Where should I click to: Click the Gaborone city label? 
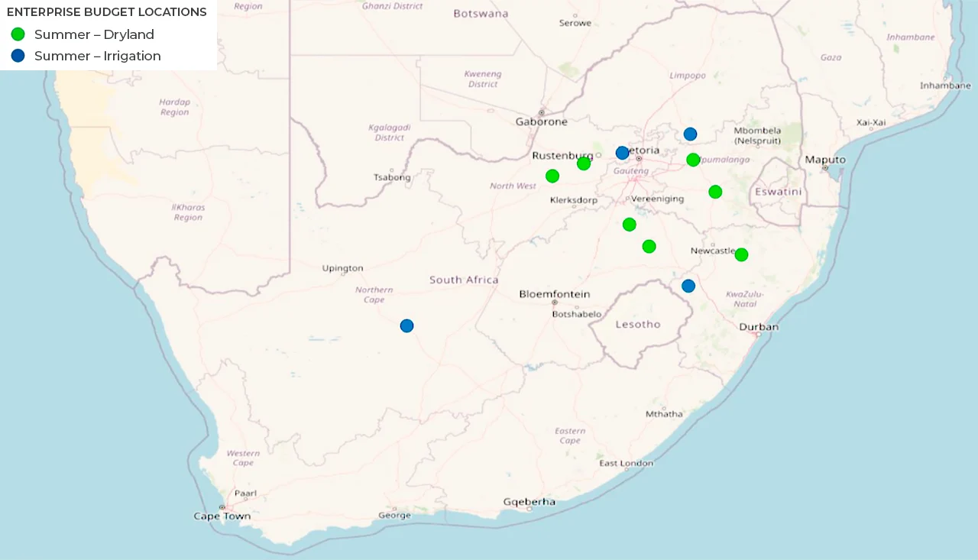pos(541,121)
